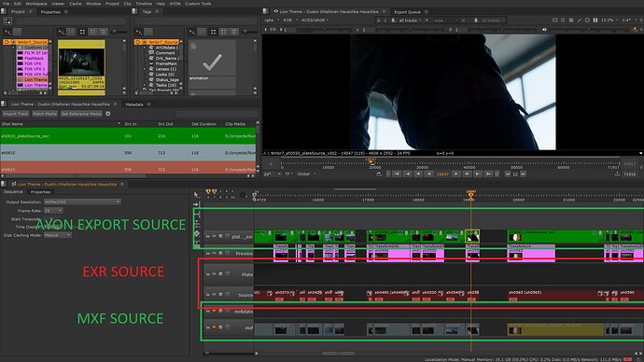Click the audio speaker icon above viewer
644x362 pixels.
(x=544, y=30)
